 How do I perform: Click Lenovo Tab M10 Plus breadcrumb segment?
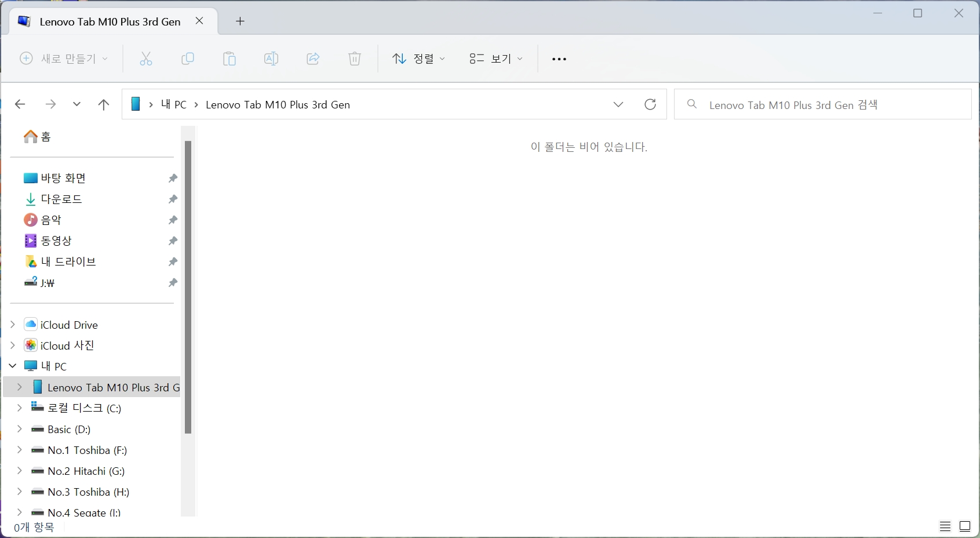(x=278, y=104)
